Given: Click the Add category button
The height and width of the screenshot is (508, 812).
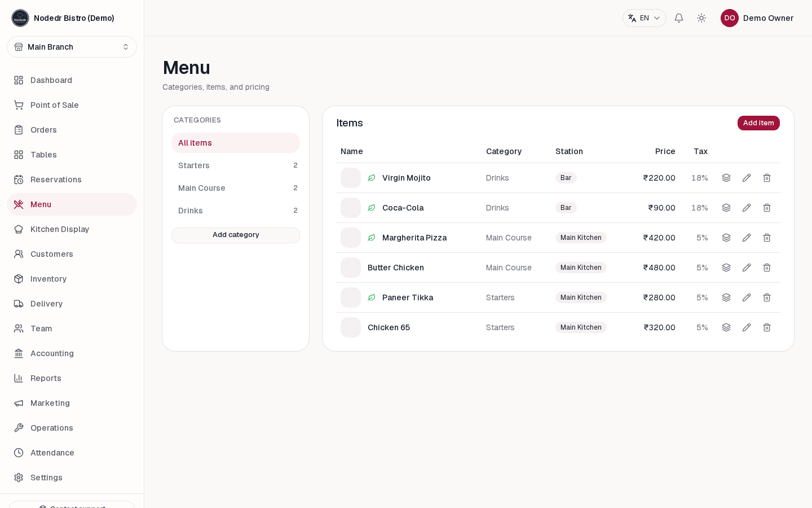Looking at the screenshot, I should 236,235.
